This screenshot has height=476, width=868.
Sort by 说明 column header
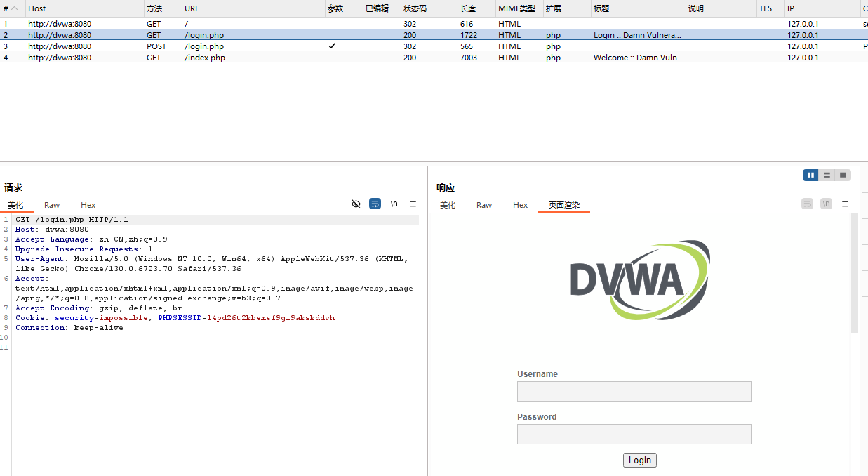721,8
